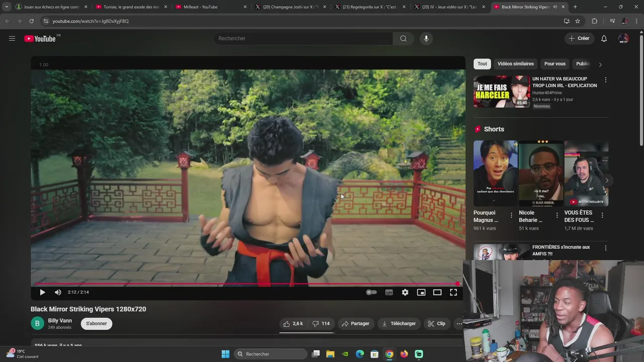The width and height of the screenshot is (644, 362).
Task: Open options for the UN HATER video
Action: 606,80
